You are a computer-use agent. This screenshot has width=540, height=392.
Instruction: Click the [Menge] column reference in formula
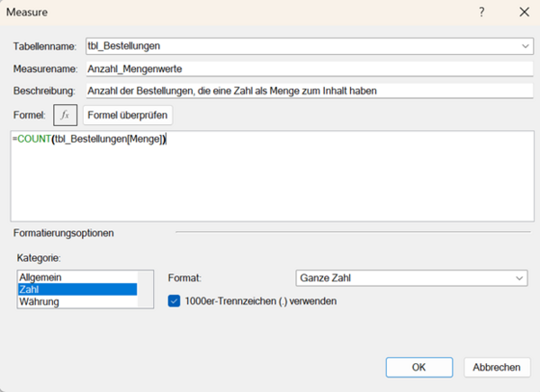pyautogui.click(x=144, y=138)
